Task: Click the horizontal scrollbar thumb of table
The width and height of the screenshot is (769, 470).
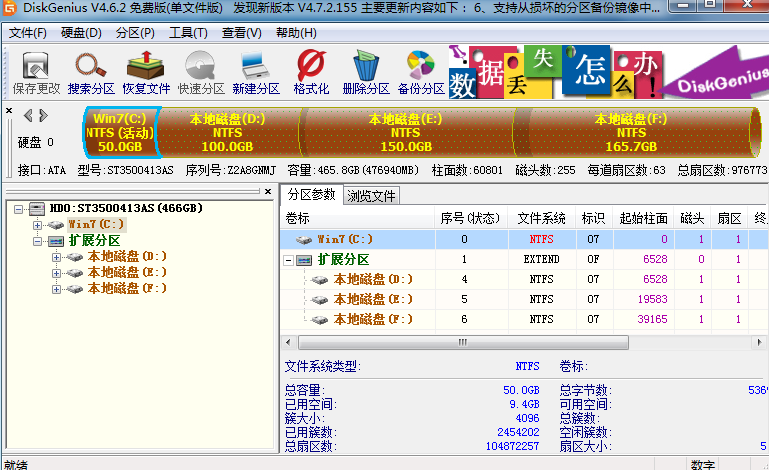Action: click(x=463, y=342)
